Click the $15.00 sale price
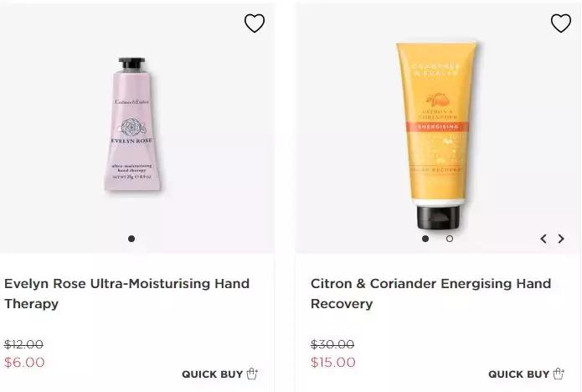582x392 pixels. [x=333, y=363]
